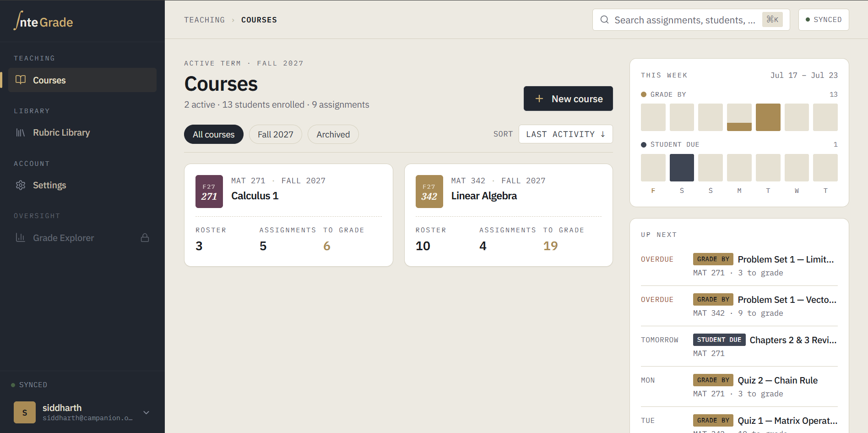Click the Calculus 1 assignments count 5
Screen dimensions: 868x433
pyautogui.click(x=263, y=246)
